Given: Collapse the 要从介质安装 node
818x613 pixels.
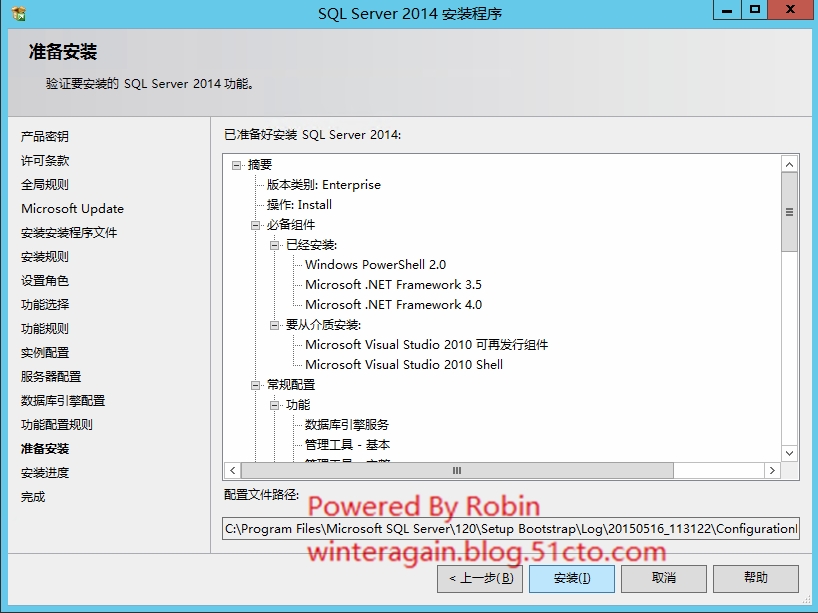Looking at the screenshot, I should (x=274, y=326).
